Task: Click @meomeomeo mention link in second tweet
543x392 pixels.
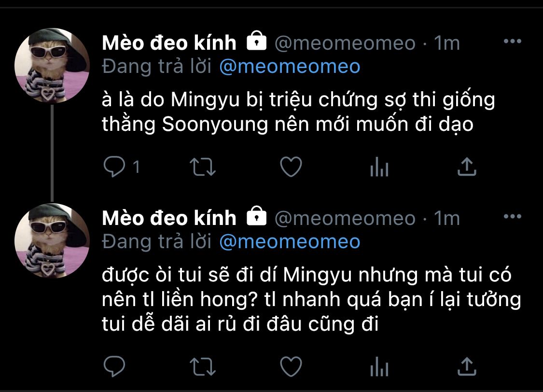Action: tap(290, 242)
